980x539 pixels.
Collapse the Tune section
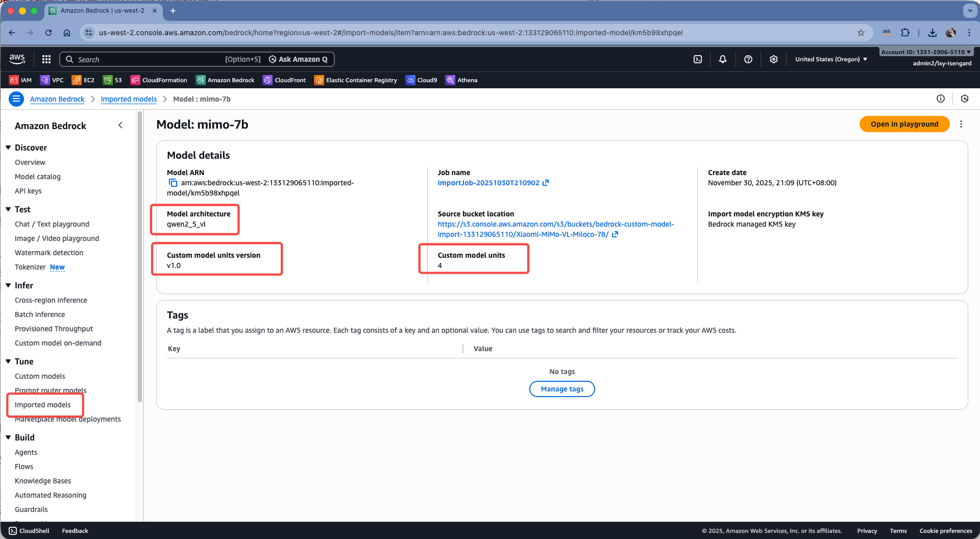tap(8, 361)
